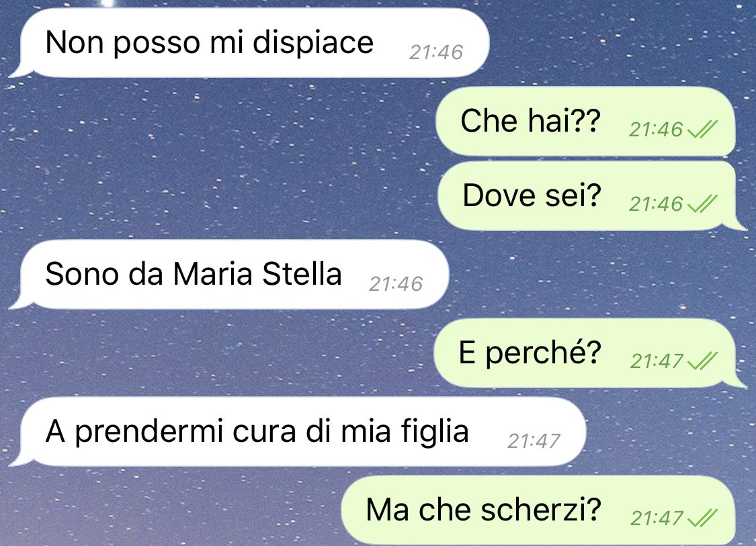
Task: Click the read-receipt ticks on "E perché?"
Action: (x=702, y=361)
